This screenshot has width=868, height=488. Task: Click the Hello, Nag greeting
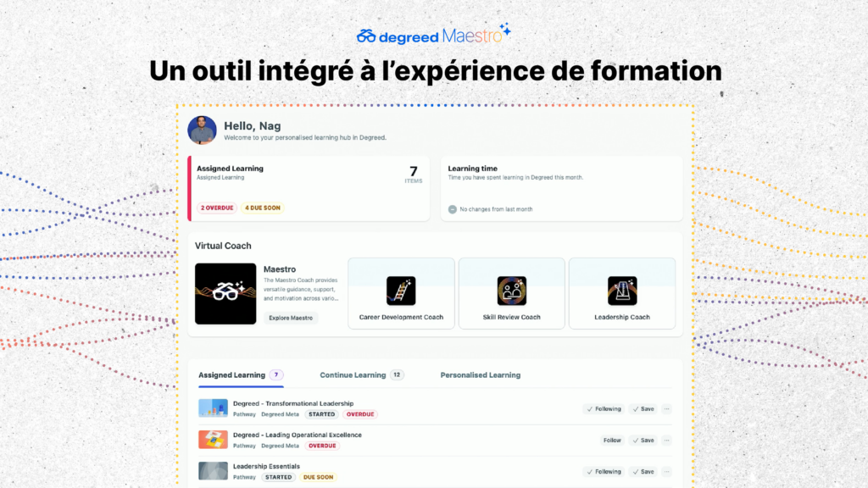[x=253, y=126]
